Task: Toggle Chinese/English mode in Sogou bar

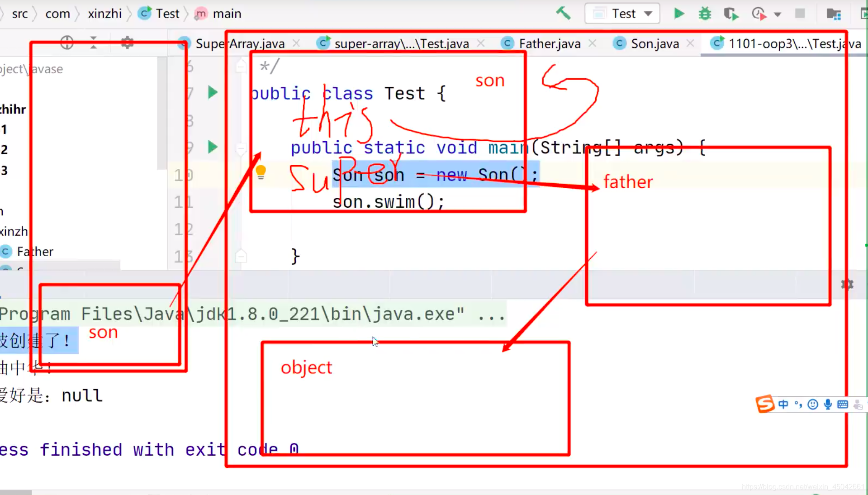Action: point(783,404)
